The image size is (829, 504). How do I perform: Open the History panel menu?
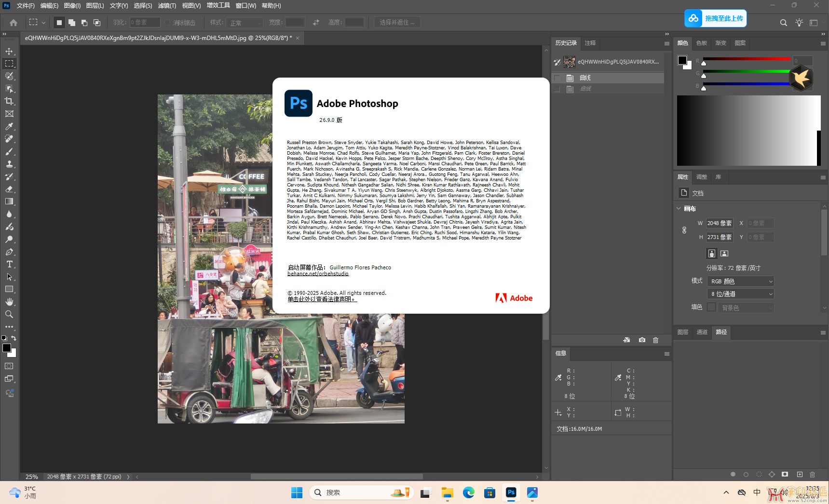[667, 43]
